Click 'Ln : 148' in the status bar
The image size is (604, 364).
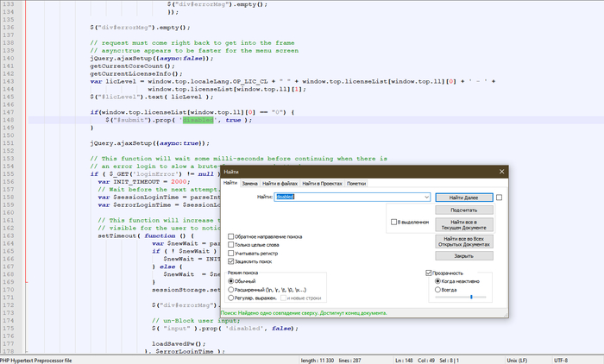pyautogui.click(x=404, y=361)
